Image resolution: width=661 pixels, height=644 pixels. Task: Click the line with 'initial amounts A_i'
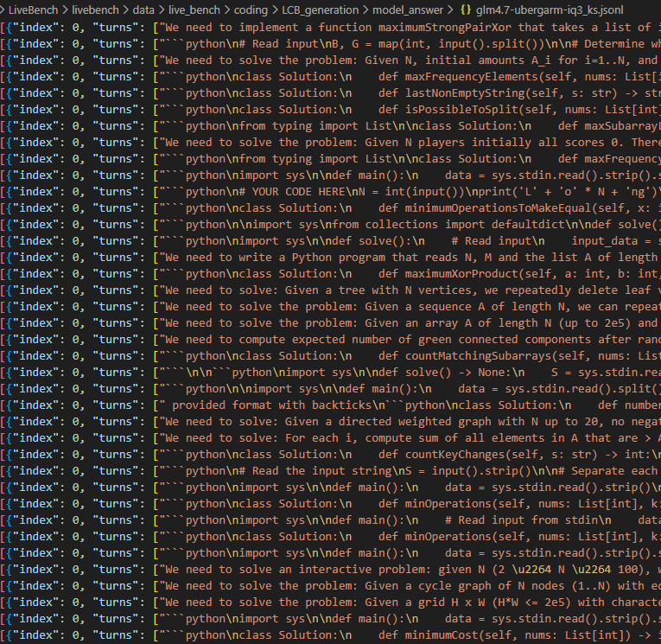330,61
